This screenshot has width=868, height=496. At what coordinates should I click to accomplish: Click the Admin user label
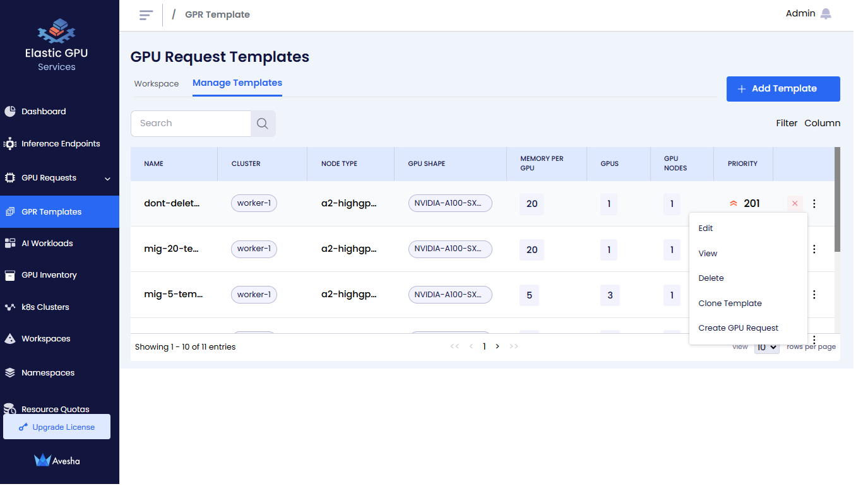tap(800, 13)
